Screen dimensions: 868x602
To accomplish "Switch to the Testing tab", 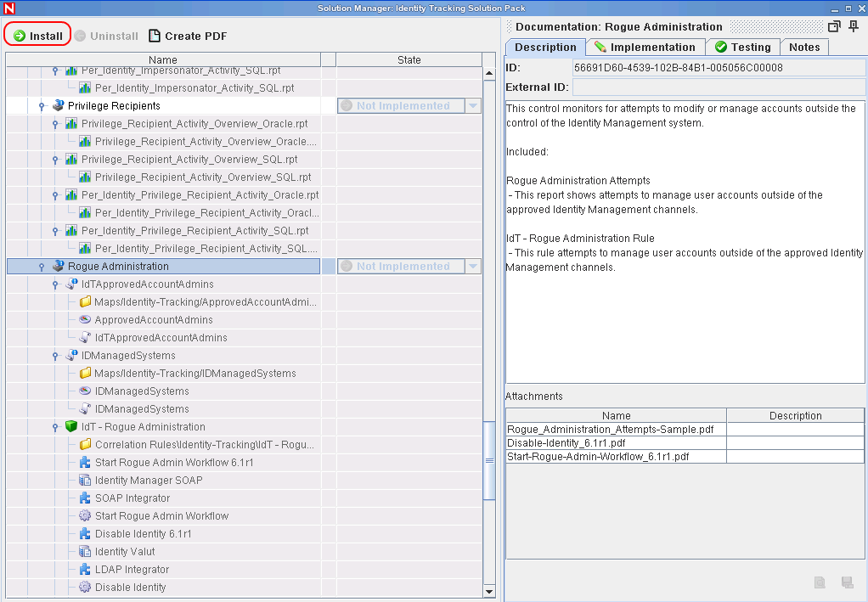I will (743, 47).
